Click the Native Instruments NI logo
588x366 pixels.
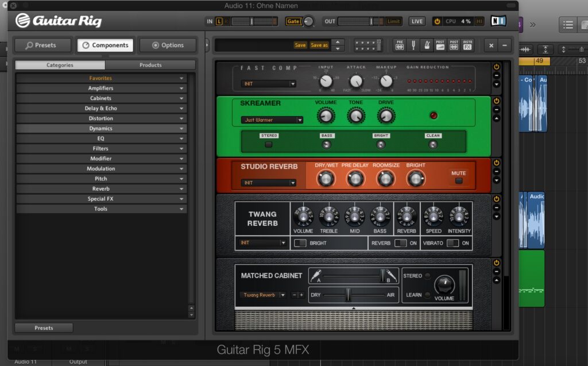tap(498, 21)
